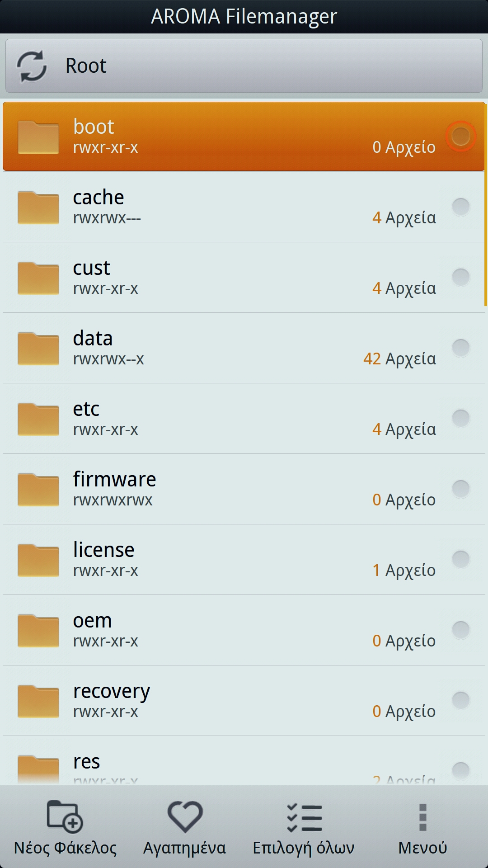Open the three-dot Menu (Μενού)
The height and width of the screenshot is (868, 488).
click(x=422, y=817)
